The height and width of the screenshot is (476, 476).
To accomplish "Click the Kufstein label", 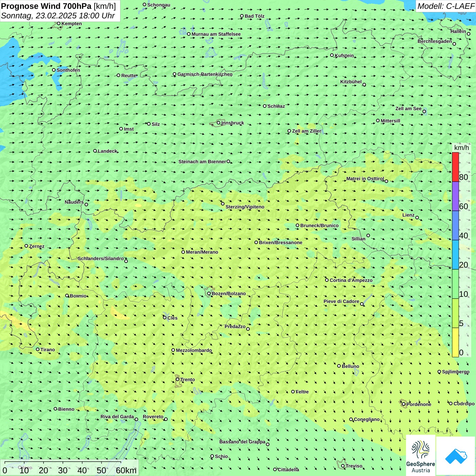I will [x=344, y=55].
